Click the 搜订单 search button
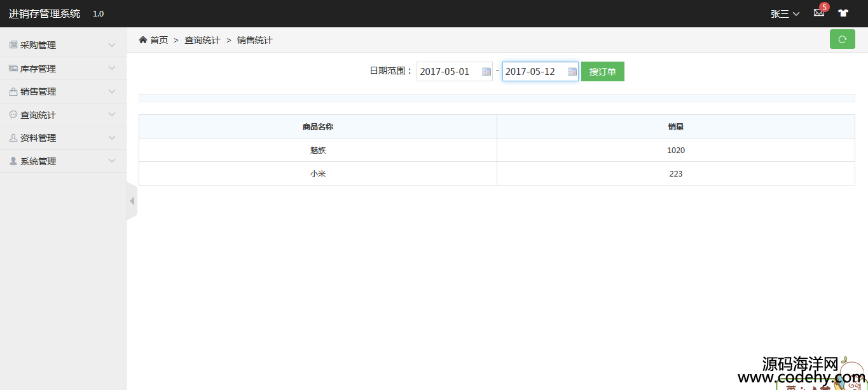This screenshot has width=868, height=390. [602, 72]
